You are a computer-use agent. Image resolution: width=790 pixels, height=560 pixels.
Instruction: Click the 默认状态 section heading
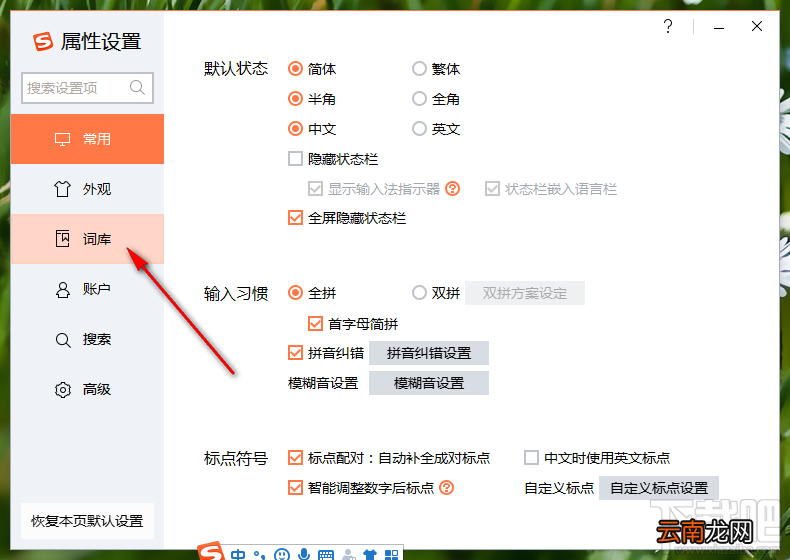[x=236, y=69]
